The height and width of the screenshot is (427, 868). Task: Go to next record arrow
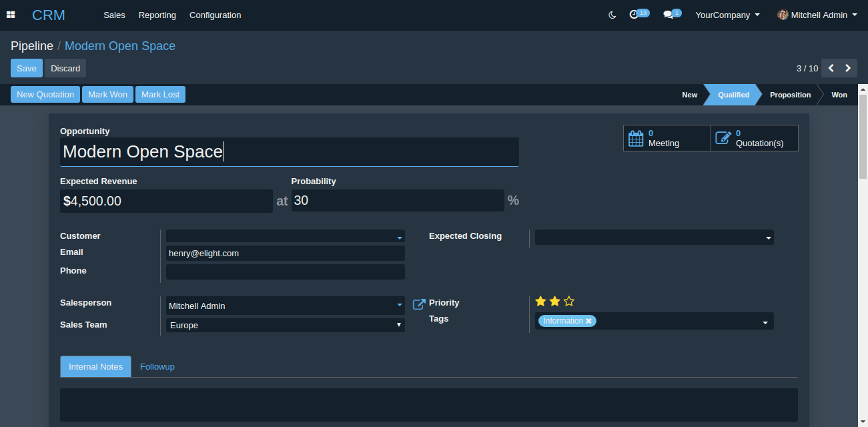click(x=848, y=68)
